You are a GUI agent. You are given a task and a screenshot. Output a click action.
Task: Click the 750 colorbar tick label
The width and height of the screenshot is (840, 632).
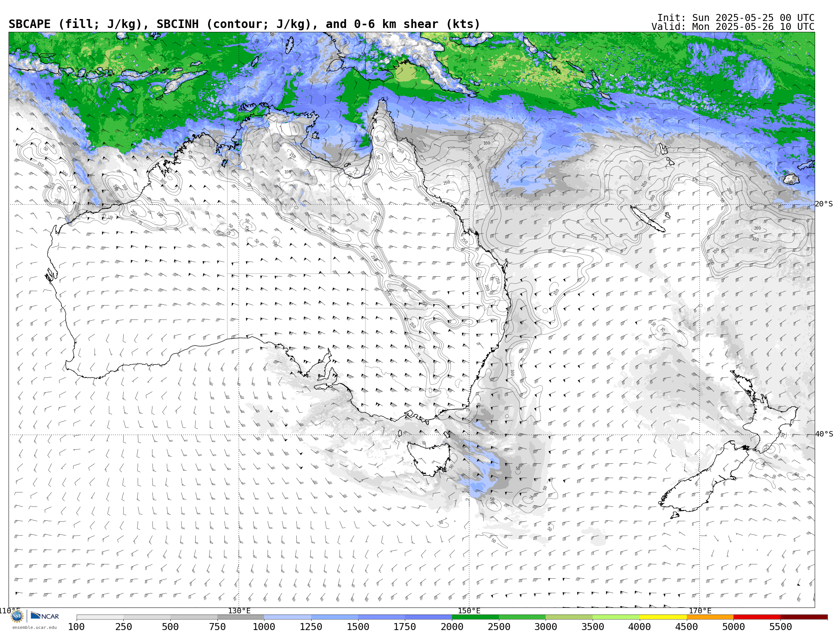tap(217, 627)
